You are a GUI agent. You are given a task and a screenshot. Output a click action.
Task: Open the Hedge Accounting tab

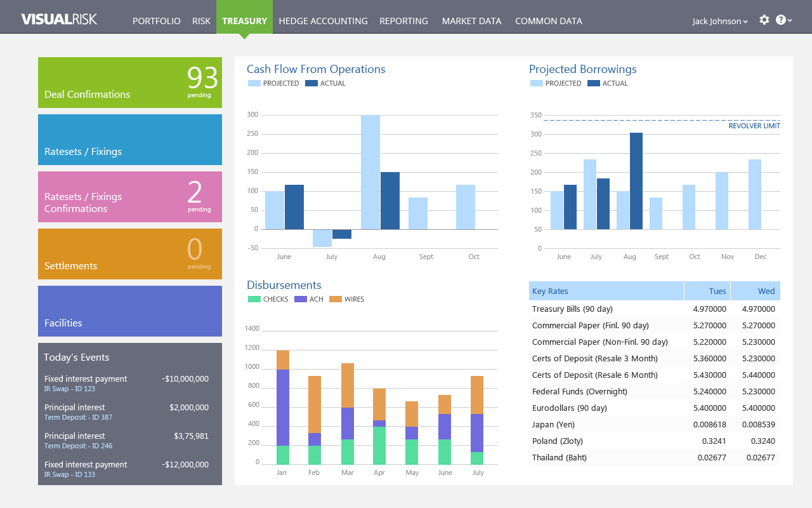(x=323, y=21)
